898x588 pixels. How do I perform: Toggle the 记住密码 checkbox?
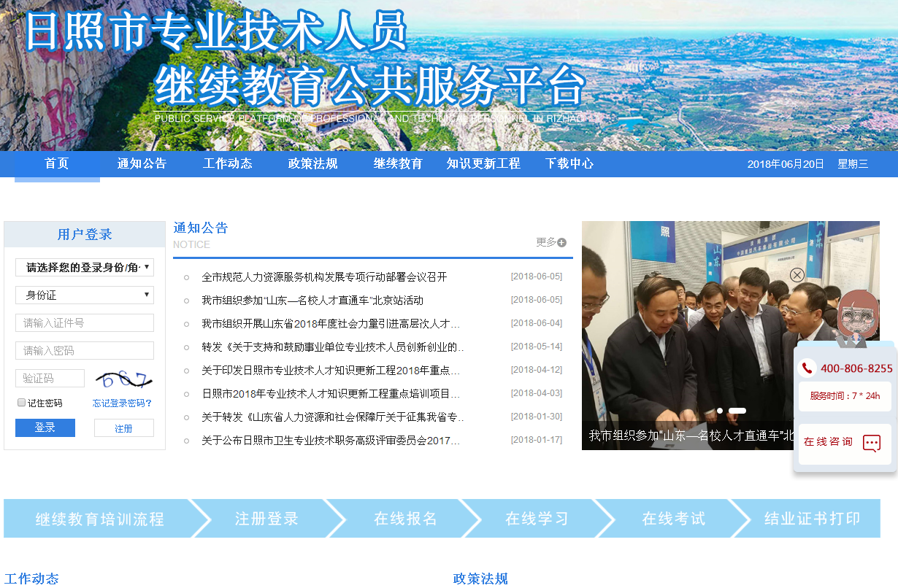(21, 403)
